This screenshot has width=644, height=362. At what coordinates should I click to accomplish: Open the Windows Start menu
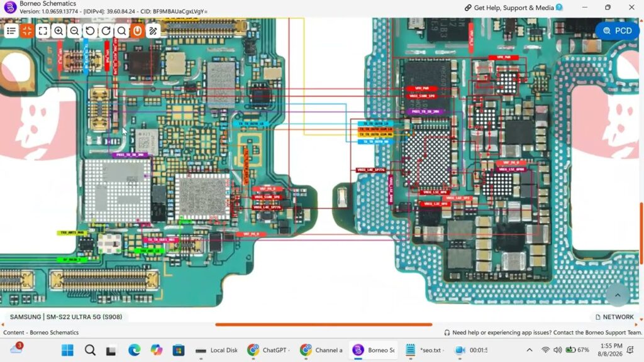click(x=67, y=350)
